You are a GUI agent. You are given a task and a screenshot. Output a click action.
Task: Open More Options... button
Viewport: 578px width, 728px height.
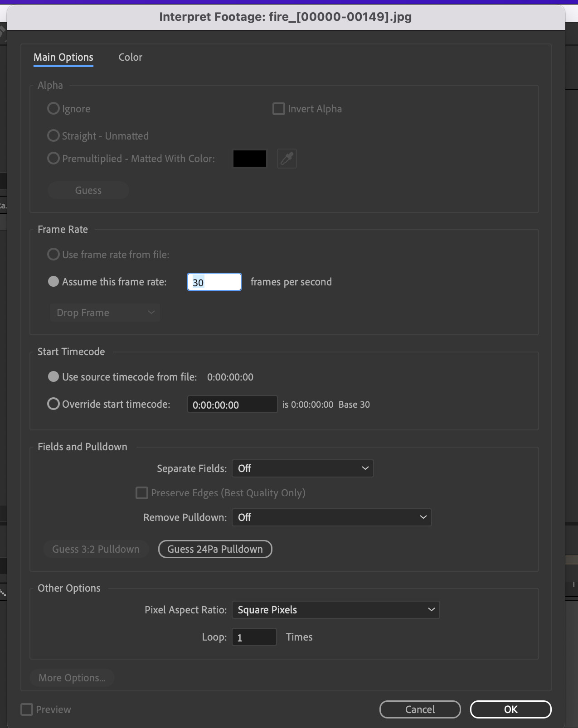click(x=72, y=678)
